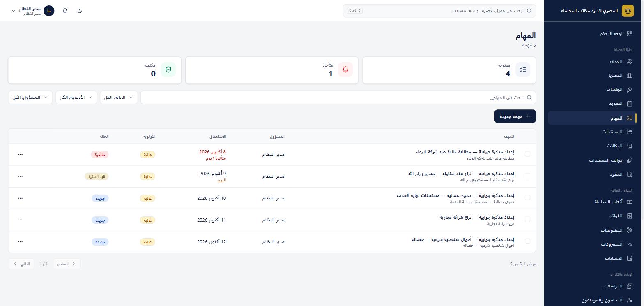Click the correspondence (المراسلات) mail icon

pyautogui.click(x=629, y=286)
